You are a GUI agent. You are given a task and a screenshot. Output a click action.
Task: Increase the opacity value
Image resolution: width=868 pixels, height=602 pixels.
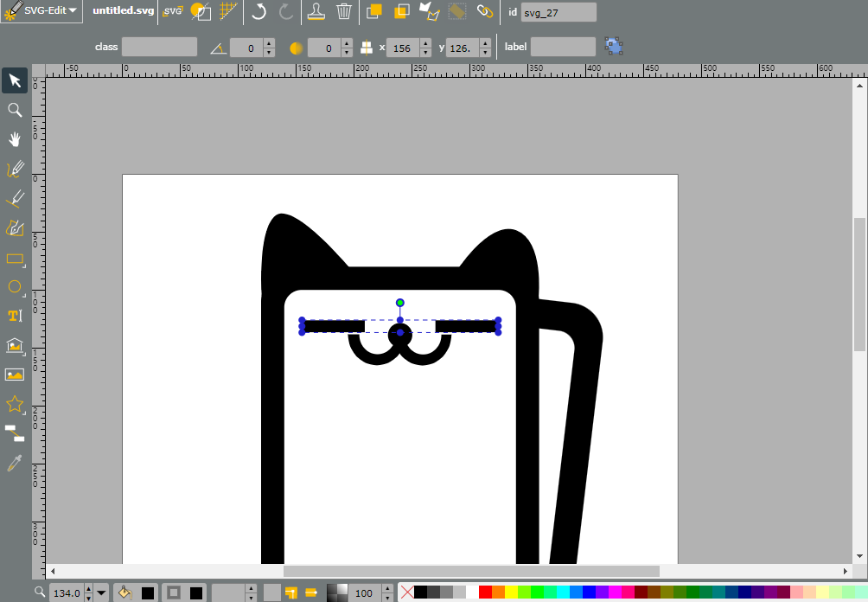tap(388, 589)
